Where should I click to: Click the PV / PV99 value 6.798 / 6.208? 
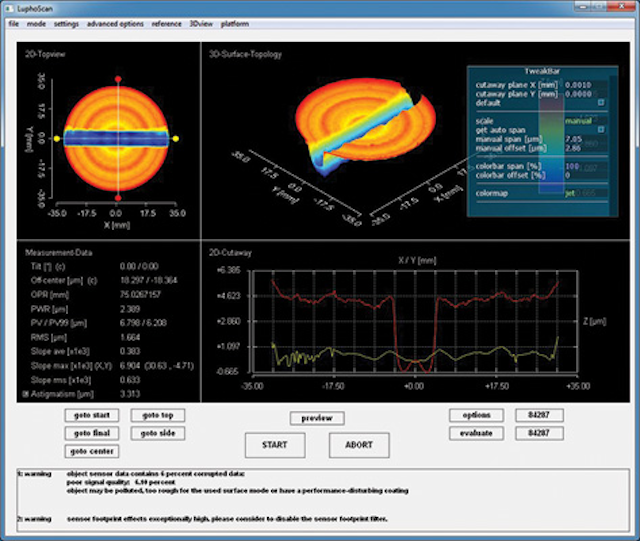pyautogui.click(x=143, y=323)
